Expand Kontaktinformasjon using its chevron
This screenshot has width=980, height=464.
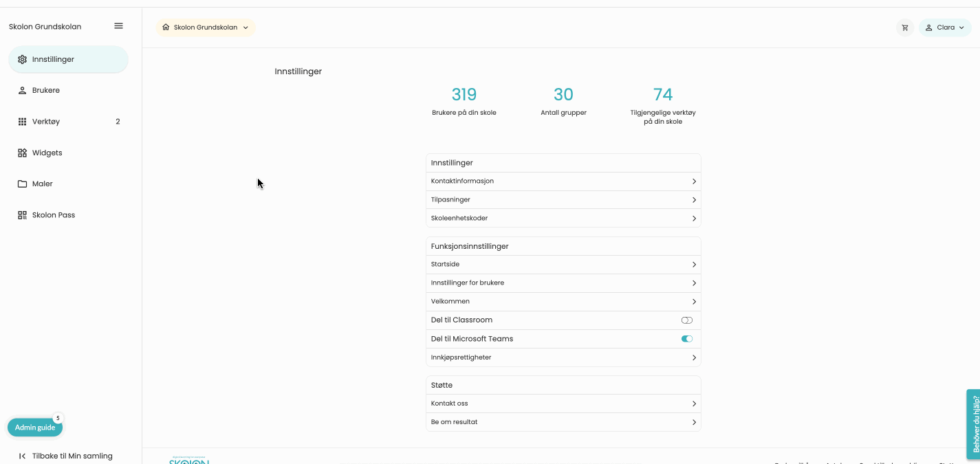(x=694, y=181)
